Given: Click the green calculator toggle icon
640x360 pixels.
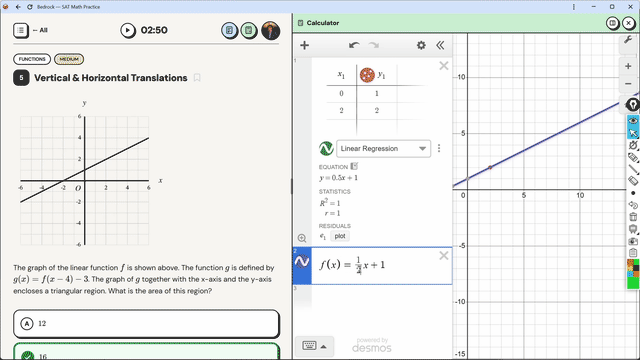Looking at the screenshot, I should pos(249,30).
